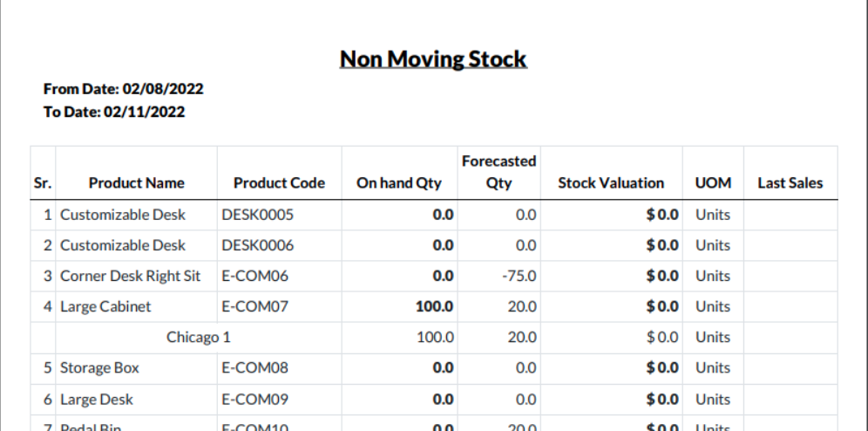Click the Product Name column header
The width and height of the screenshot is (868, 431).
coord(136,183)
